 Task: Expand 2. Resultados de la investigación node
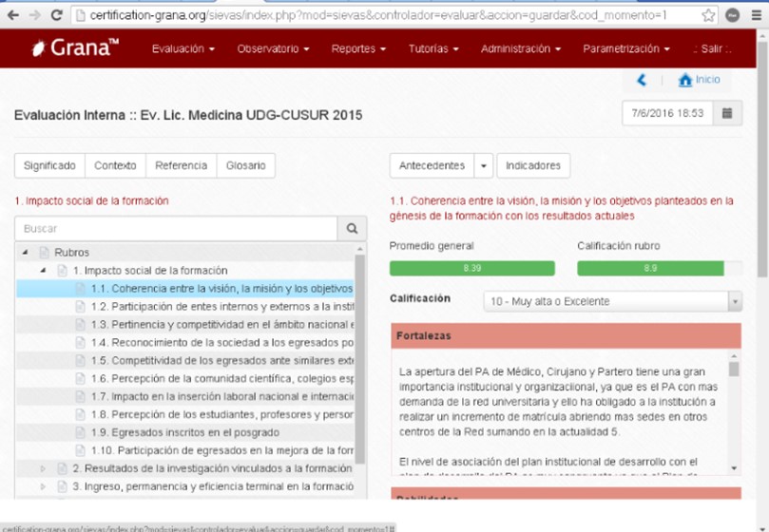[x=43, y=468]
